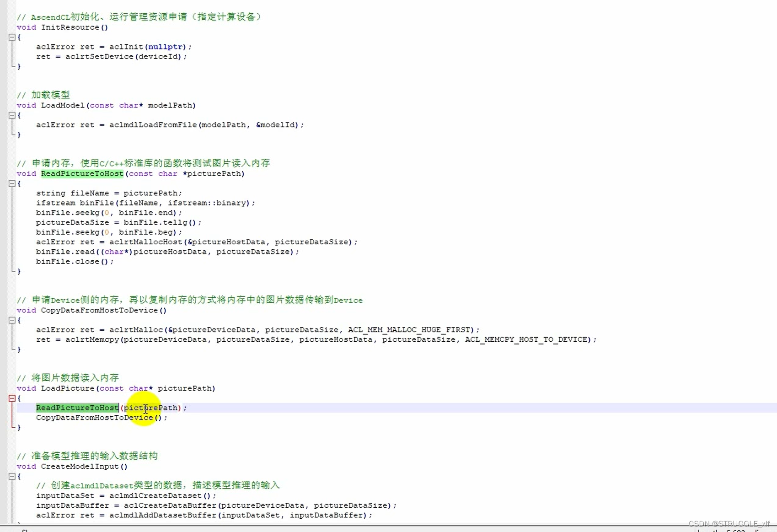The image size is (777, 532).
Task: Click pictureDataSize = binFile.tellg() line
Action: tap(119, 222)
